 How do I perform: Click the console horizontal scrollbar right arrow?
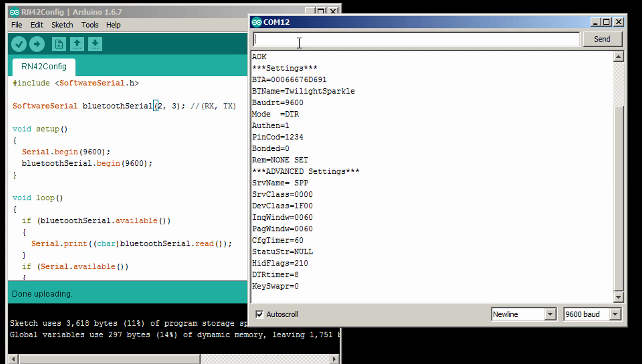pyautogui.click(x=334, y=359)
